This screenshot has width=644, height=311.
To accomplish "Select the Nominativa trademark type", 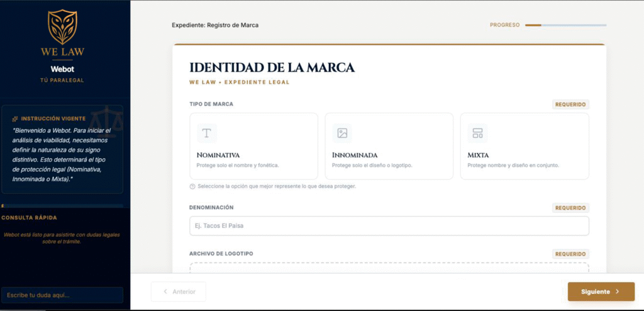I will [253, 146].
